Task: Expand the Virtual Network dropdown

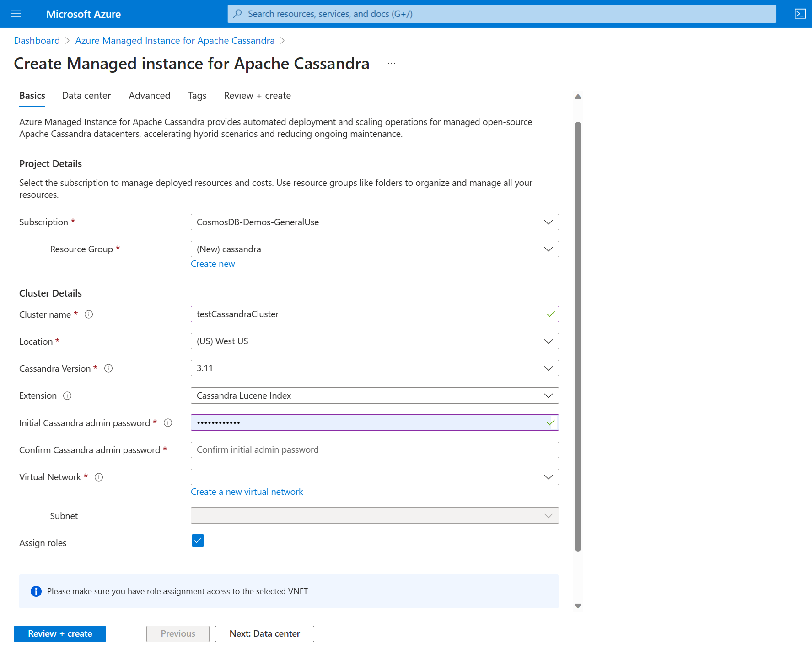Action: click(375, 477)
